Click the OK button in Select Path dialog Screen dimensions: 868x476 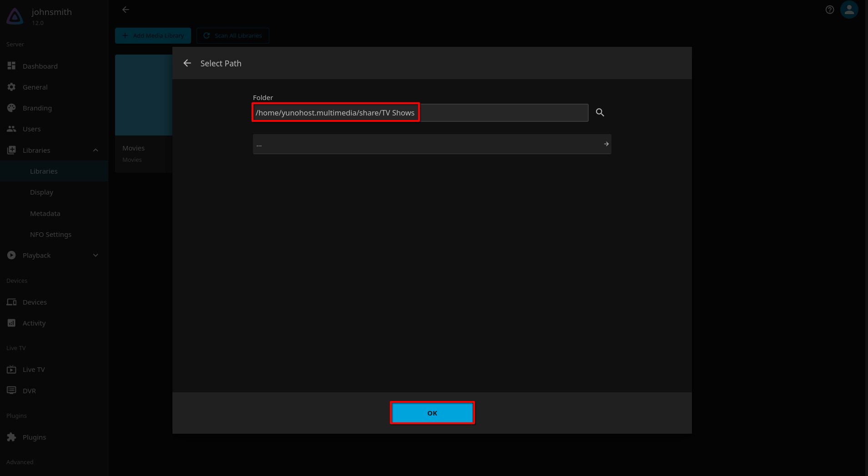point(432,413)
